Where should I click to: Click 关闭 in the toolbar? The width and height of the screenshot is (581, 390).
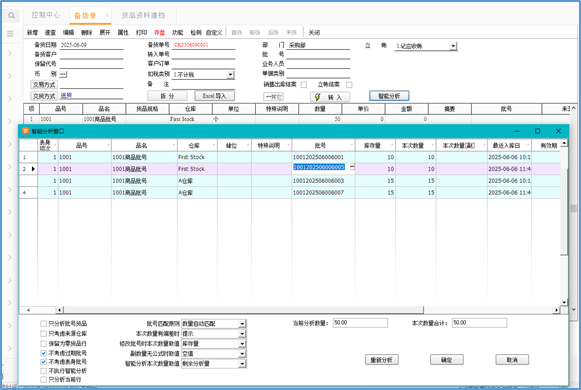[314, 33]
